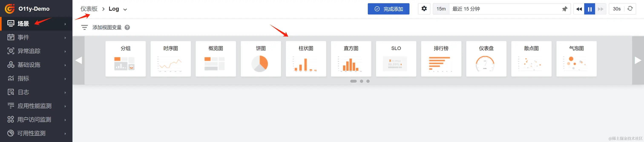
Task: Open the 事件 sidebar menu
Action: tap(36, 38)
